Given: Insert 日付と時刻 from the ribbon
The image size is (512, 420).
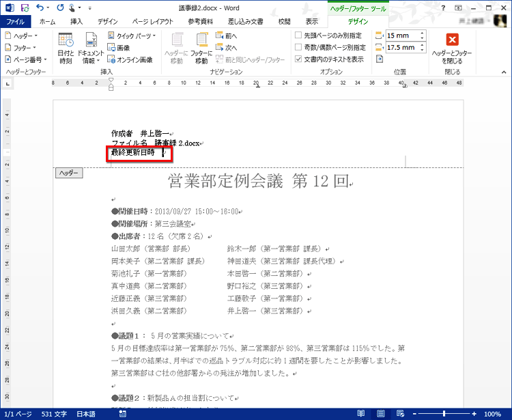Looking at the screenshot, I should pyautogui.click(x=66, y=48).
